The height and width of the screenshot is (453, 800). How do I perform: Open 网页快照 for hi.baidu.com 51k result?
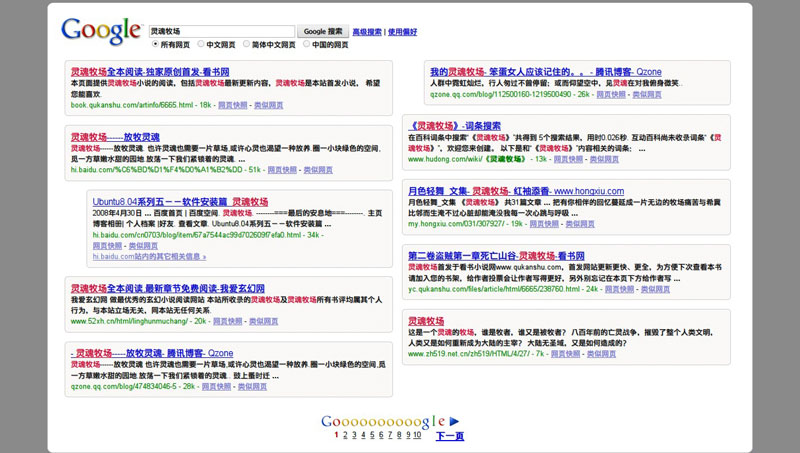[282, 170]
